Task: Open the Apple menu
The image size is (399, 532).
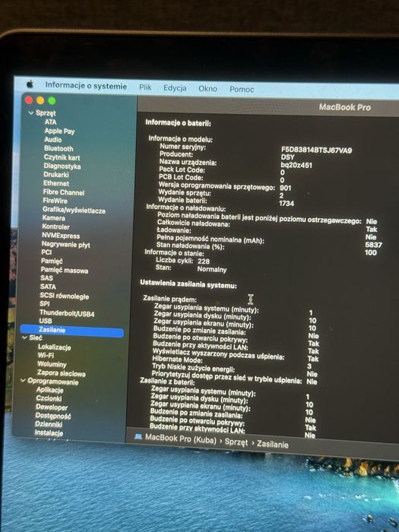Action: 30,84
